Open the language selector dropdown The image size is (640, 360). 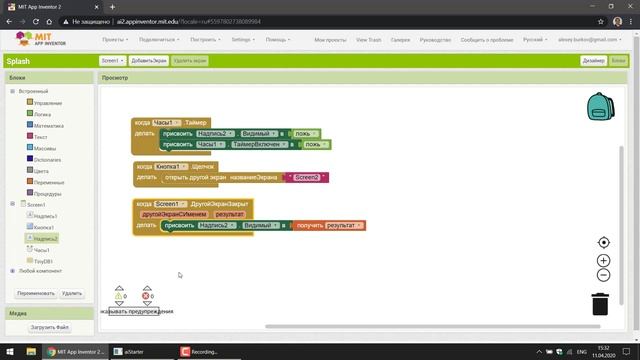tap(535, 40)
